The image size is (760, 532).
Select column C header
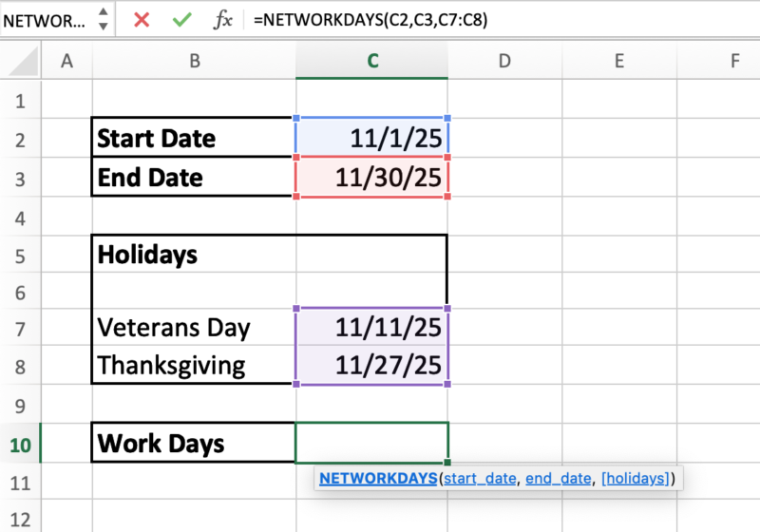tap(372, 61)
